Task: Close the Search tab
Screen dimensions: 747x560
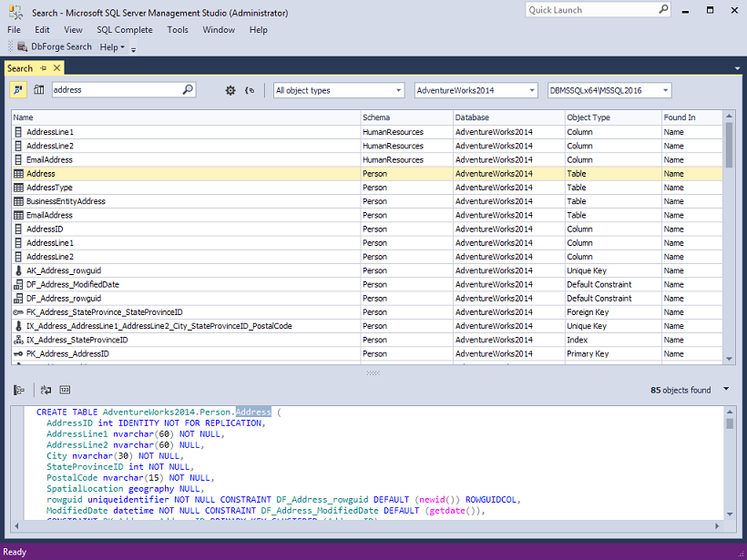Action: pyautogui.click(x=56, y=68)
